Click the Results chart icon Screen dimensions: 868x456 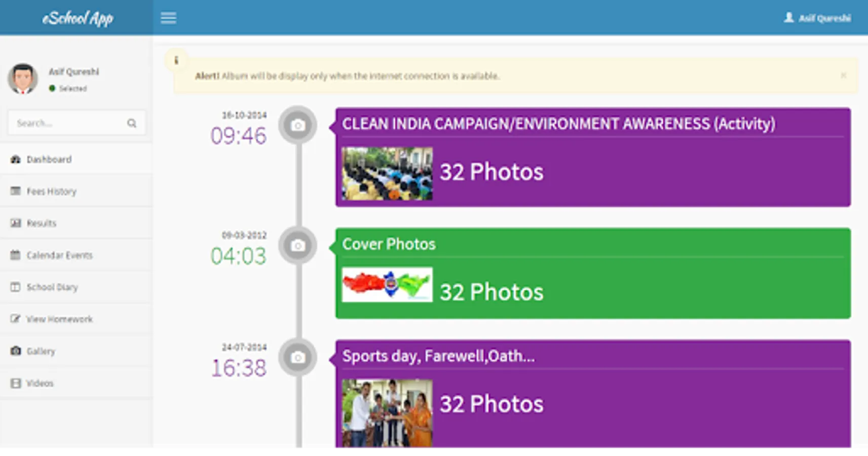[x=15, y=223]
